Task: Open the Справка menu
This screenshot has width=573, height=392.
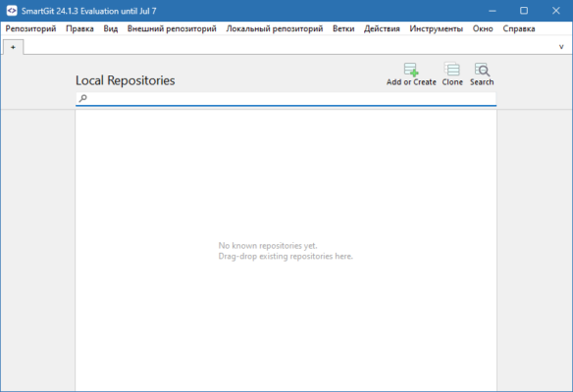Action: [519, 28]
